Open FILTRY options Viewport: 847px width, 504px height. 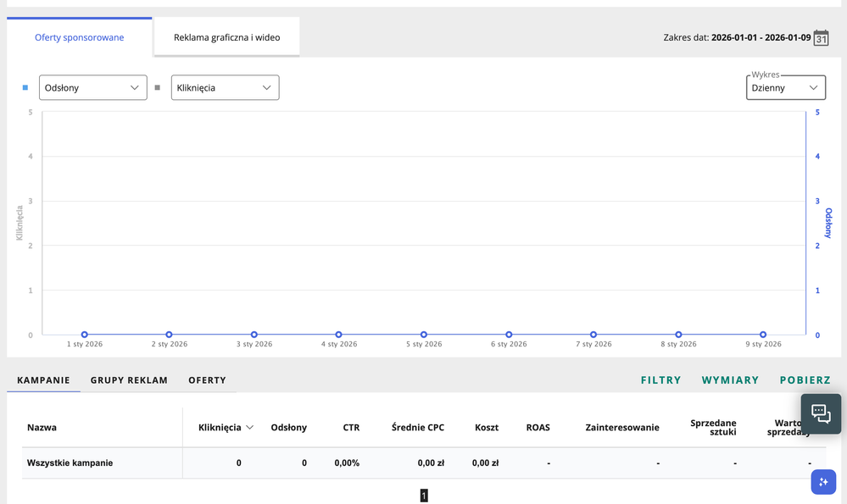click(660, 380)
